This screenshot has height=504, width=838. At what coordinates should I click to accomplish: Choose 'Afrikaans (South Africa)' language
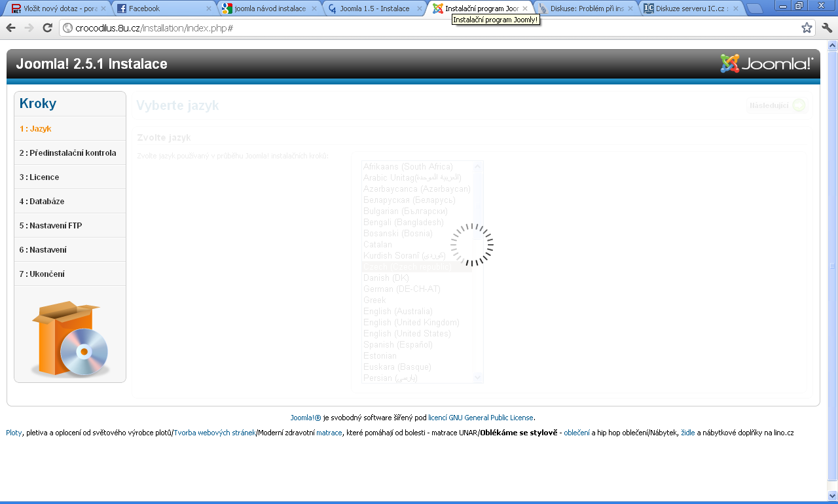[417, 167]
